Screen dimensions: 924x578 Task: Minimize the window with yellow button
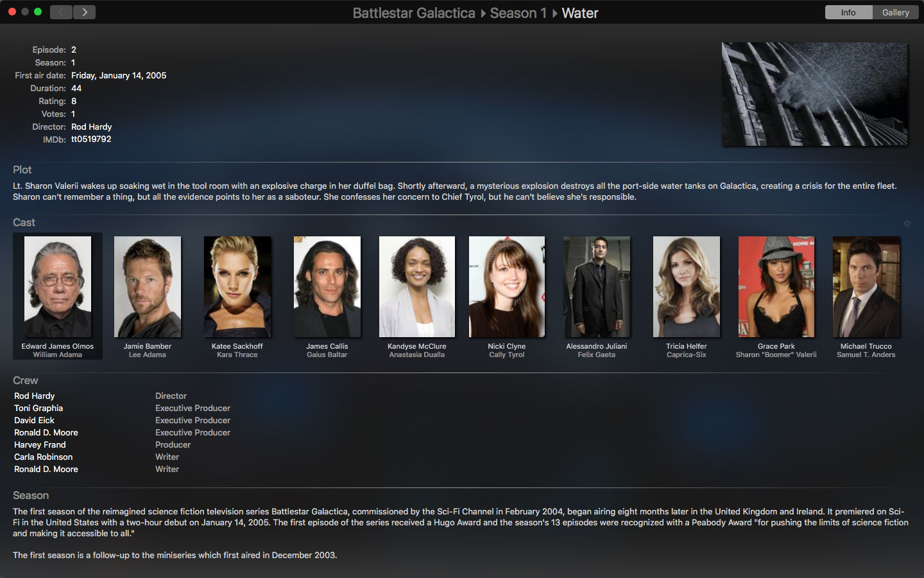tap(25, 12)
